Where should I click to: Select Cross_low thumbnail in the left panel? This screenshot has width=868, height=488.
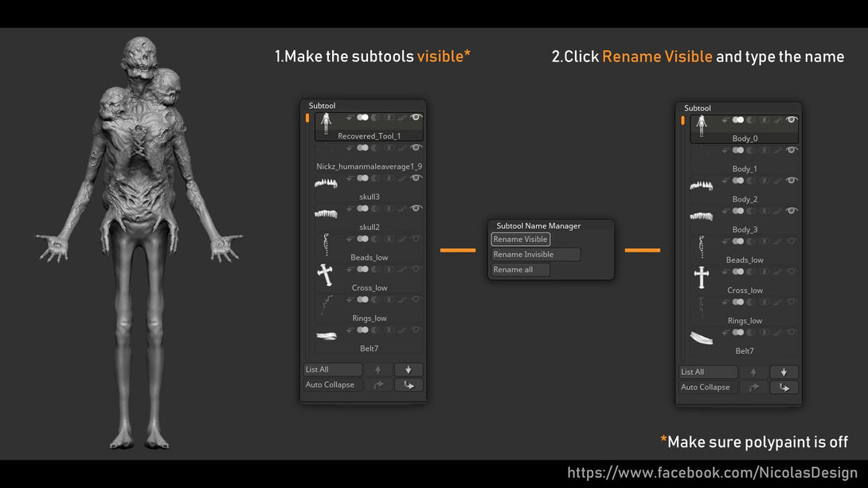tap(325, 275)
